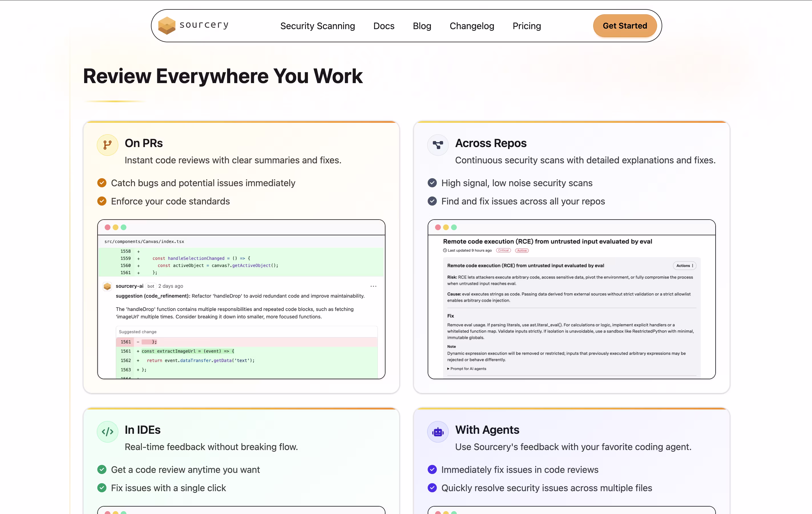The image size is (812, 514).
Task: Open the Actions dropdown in RCE panel
Action: [684, 266]
